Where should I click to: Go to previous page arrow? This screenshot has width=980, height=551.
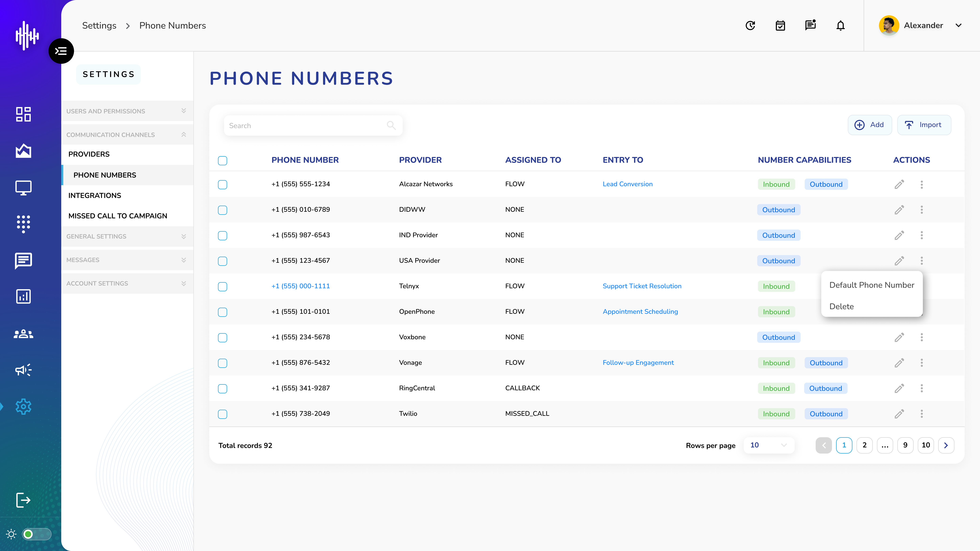(x=824, y=445)
